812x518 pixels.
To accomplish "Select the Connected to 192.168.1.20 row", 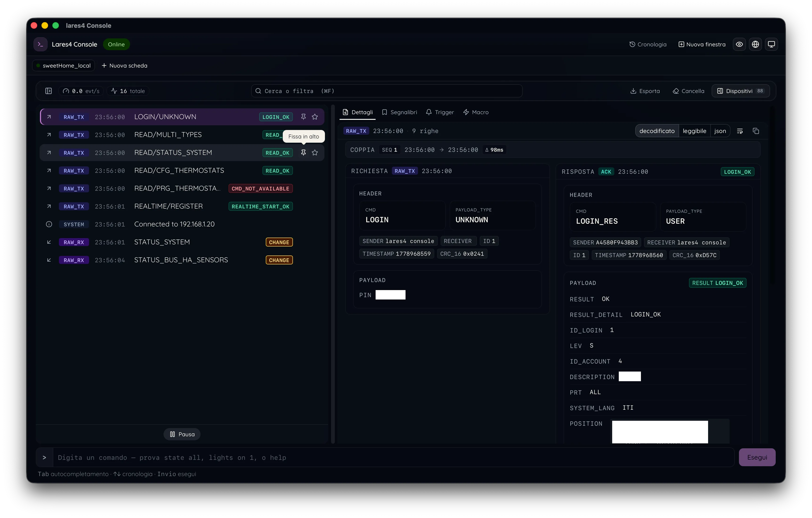I will point(182,224).
